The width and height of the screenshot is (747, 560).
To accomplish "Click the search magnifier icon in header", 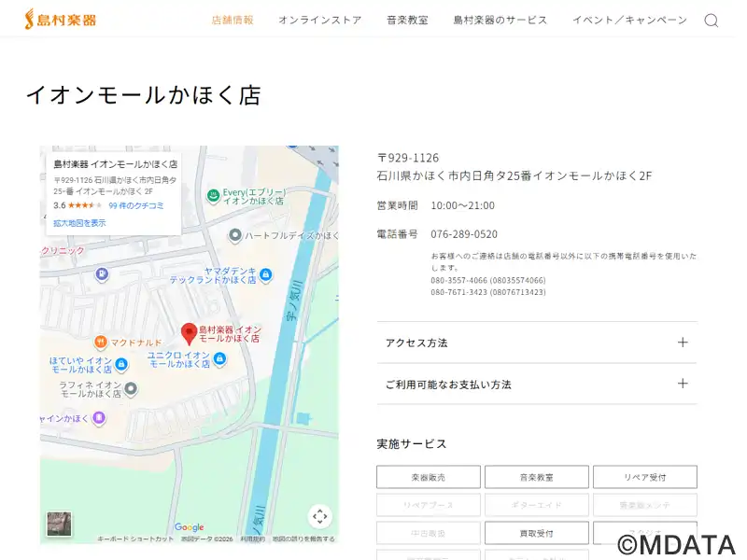I will (712, 21).
